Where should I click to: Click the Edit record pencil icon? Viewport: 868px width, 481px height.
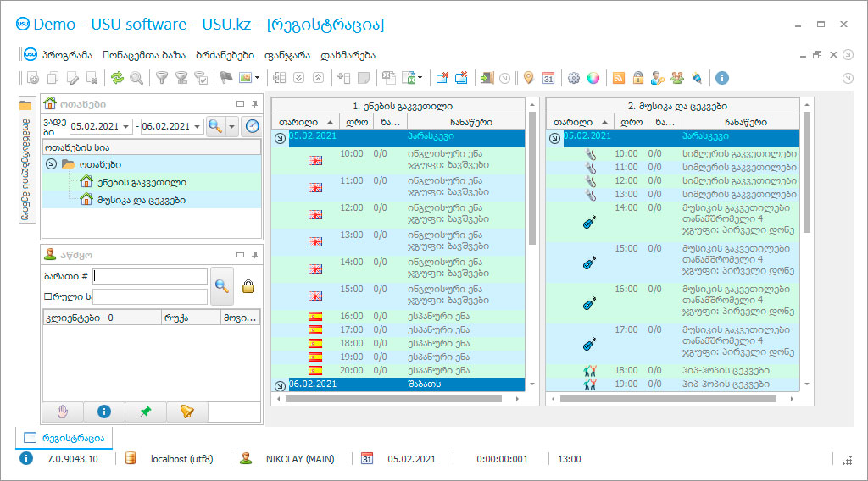[73, 79]
